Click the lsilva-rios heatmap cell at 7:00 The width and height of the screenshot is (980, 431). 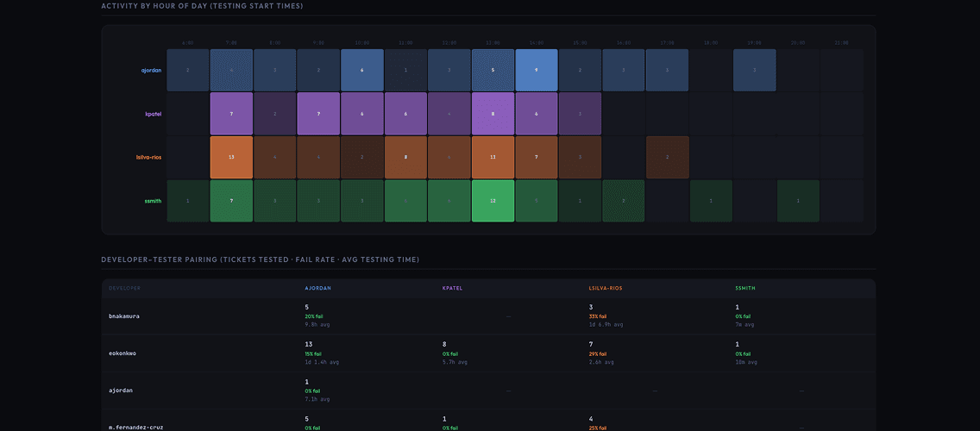(232, 158)
